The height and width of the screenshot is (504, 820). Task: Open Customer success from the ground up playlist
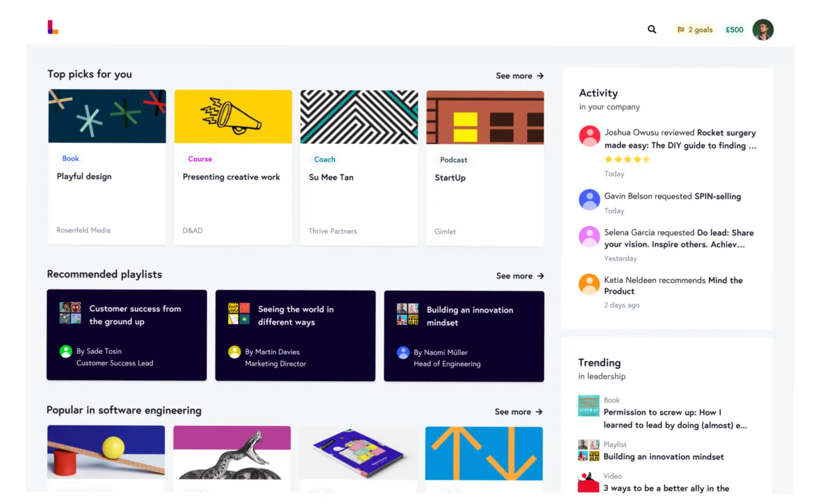(x=127, y=335)
